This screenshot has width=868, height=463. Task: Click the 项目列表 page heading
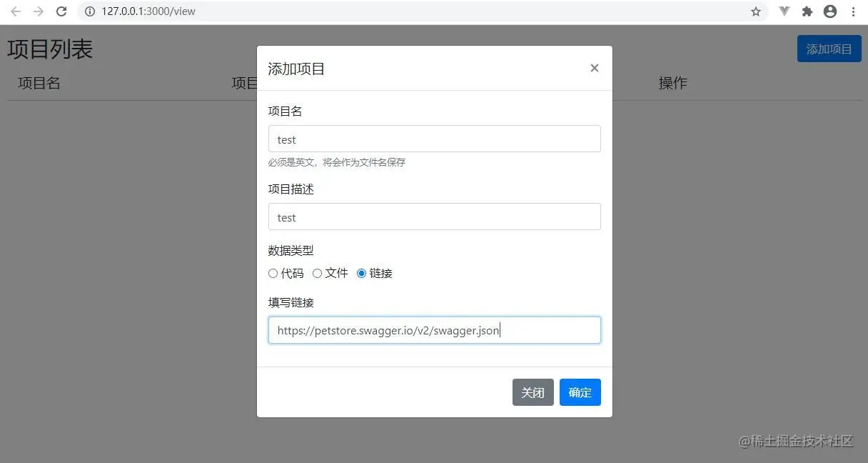point(50,49)
